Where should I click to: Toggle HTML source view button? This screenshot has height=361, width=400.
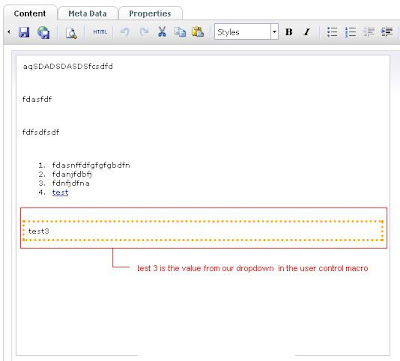pos(100,32)
